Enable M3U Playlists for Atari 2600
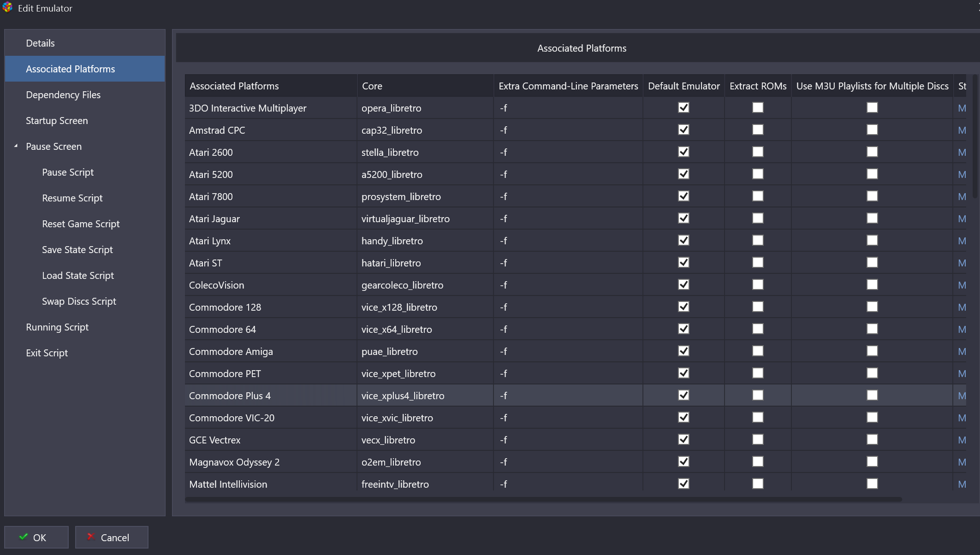This screenshot has width=980, height=555. (872, 152)
